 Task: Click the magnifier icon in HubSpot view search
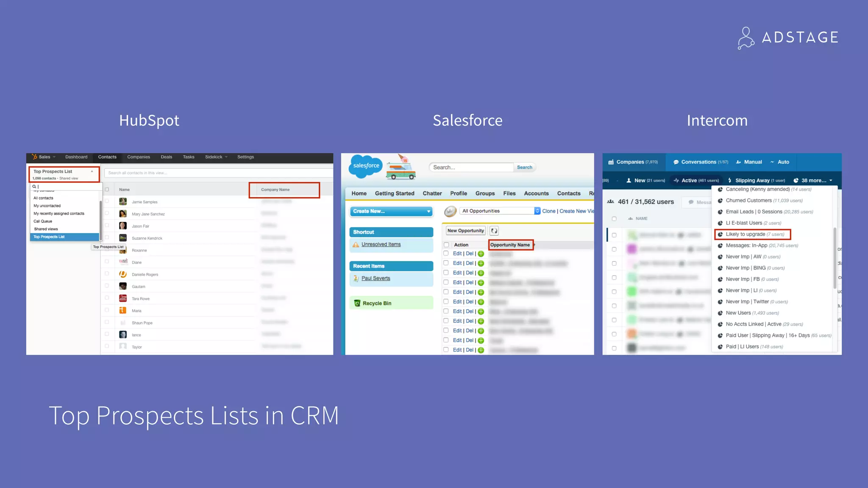pyautogui.click(x=34, y=186)
